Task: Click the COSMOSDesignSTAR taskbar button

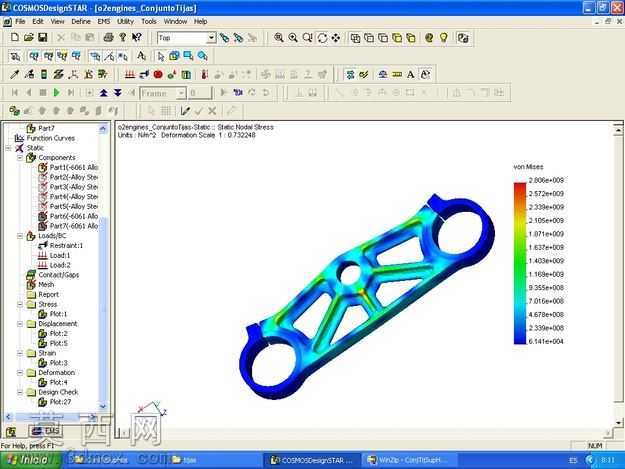Action: [x=312, y=460]
